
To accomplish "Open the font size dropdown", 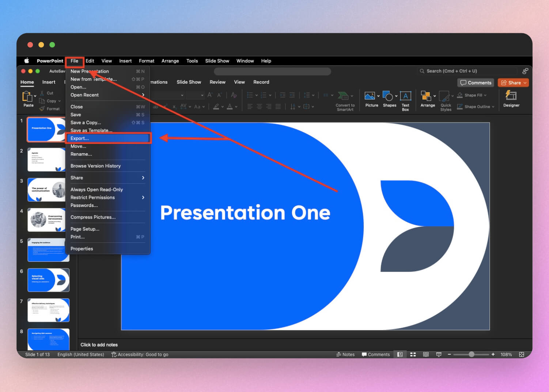I will [202, 95].
